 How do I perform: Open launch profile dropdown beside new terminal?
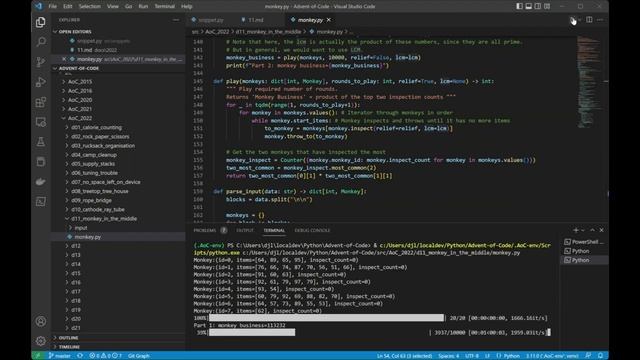click(583, 230)
